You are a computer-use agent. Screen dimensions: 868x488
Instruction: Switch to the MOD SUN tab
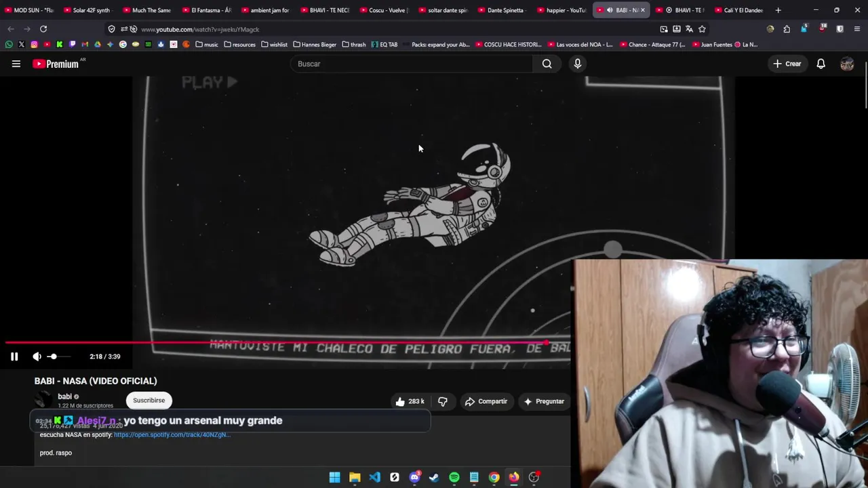click(x=29, y=10)
